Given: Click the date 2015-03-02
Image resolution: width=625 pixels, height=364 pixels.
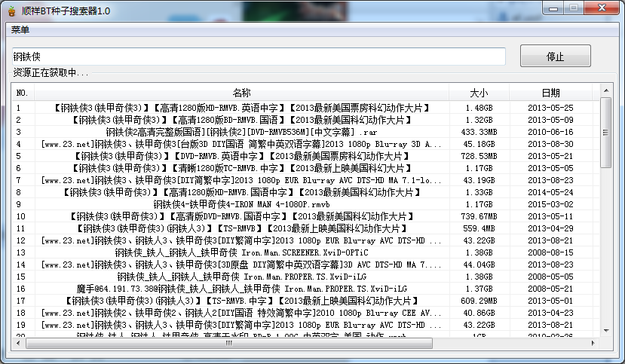Looking at the screenshot, I should tap(550, 204).
